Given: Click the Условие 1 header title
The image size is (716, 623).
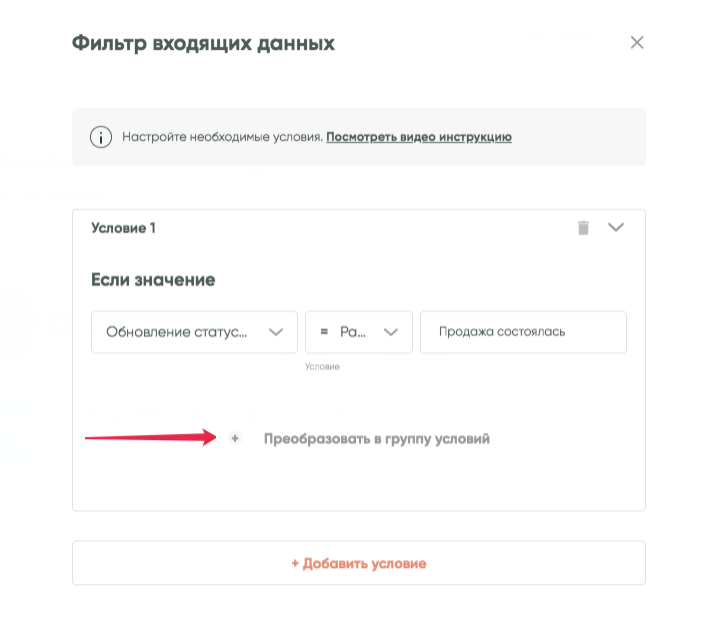Looking at the screenshot, I should coord(123,228).
